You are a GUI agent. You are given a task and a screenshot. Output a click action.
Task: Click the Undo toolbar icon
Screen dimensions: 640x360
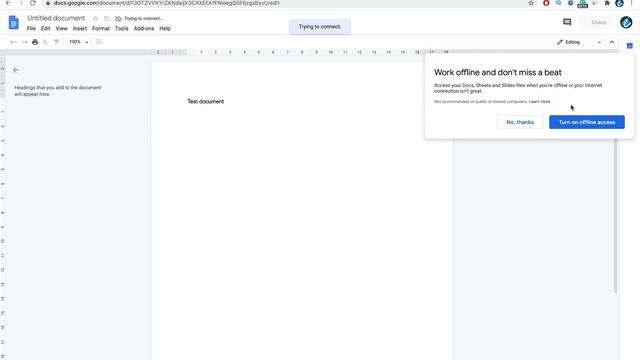click(x=13, y=42)
